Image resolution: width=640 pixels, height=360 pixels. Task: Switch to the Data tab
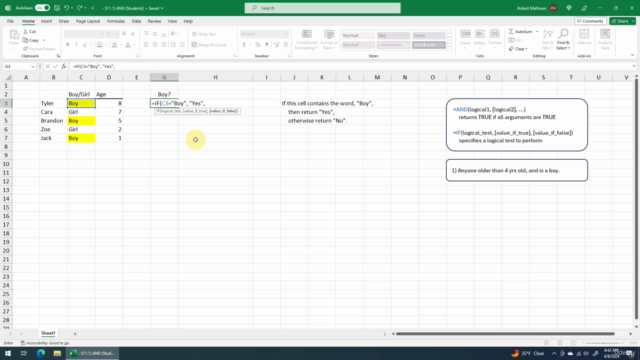click(x=136, y=21)
